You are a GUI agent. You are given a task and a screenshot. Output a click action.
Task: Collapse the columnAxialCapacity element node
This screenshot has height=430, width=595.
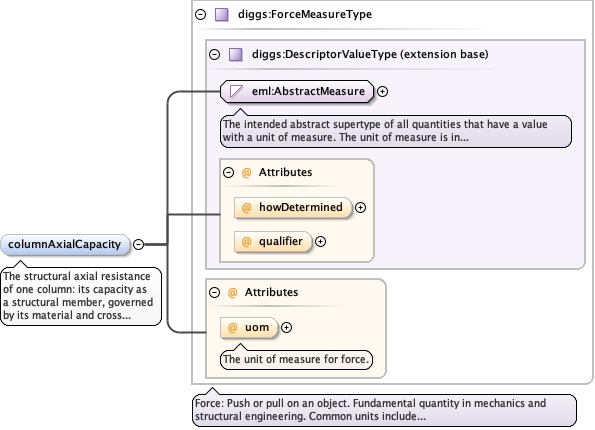point(139,244)
